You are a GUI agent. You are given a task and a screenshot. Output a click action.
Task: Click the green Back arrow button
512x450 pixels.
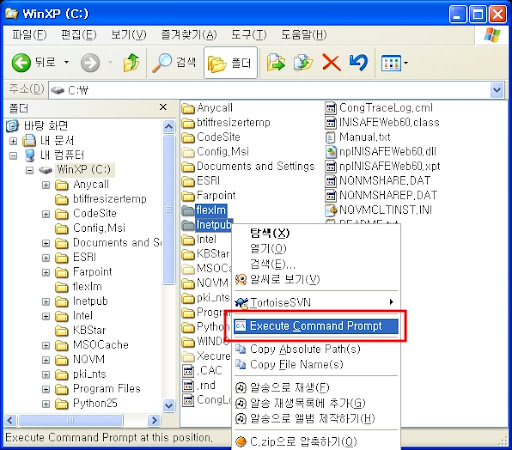pos(21,62)
